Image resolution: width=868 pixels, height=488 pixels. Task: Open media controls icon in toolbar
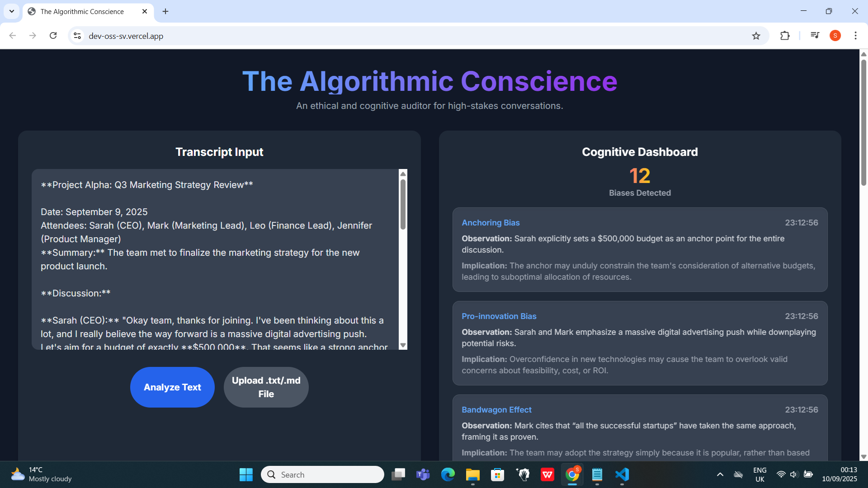pyautogui.click(x=815, y=36)
